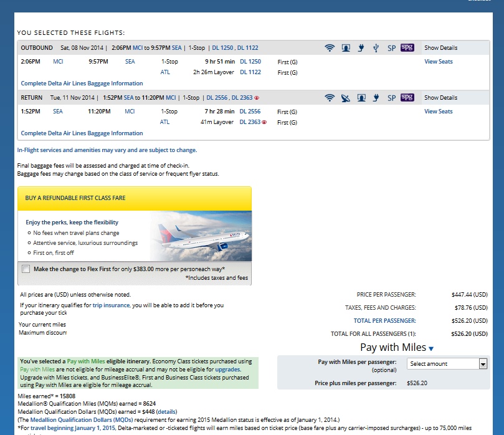The width and height of the screenshot is (504, 435).
Task: Click the purple SPG badge on the outbound flight
Action: [407, 47]
